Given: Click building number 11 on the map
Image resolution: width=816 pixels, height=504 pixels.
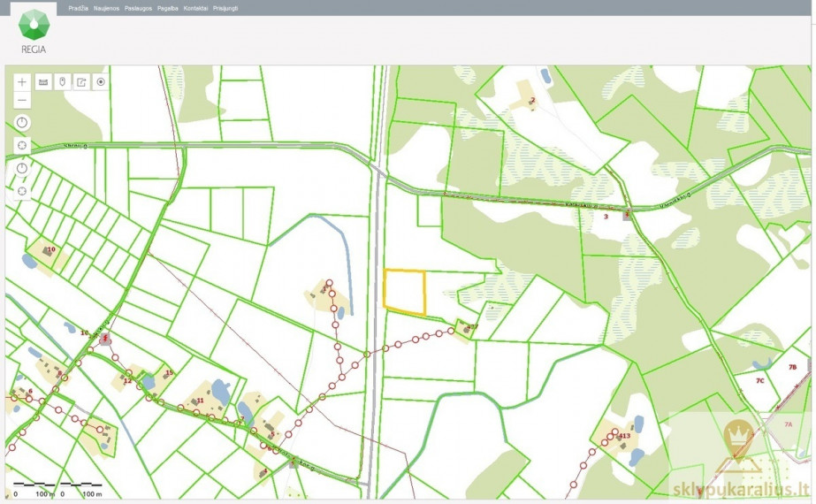Looking at the screenshot, I should [x=201, y=401].
